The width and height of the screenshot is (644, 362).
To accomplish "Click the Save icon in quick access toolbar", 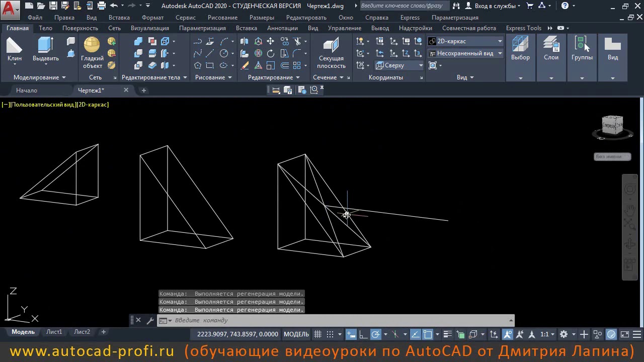I will point(53,6).
